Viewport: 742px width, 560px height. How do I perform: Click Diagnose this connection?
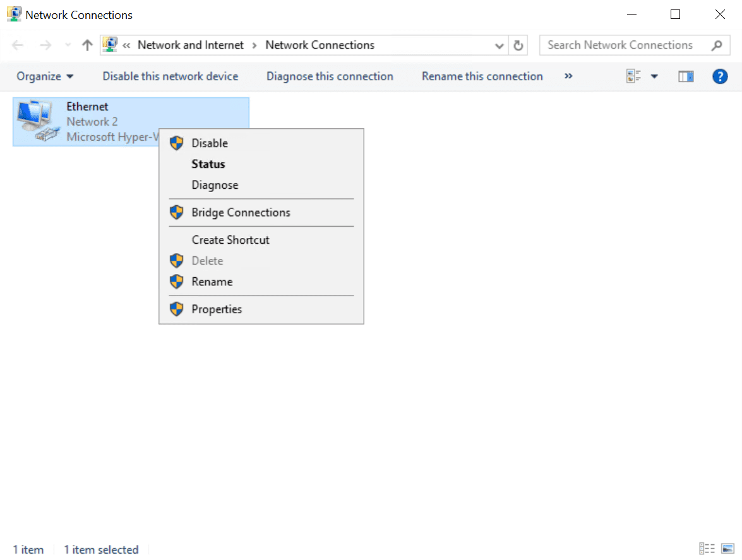330,76
